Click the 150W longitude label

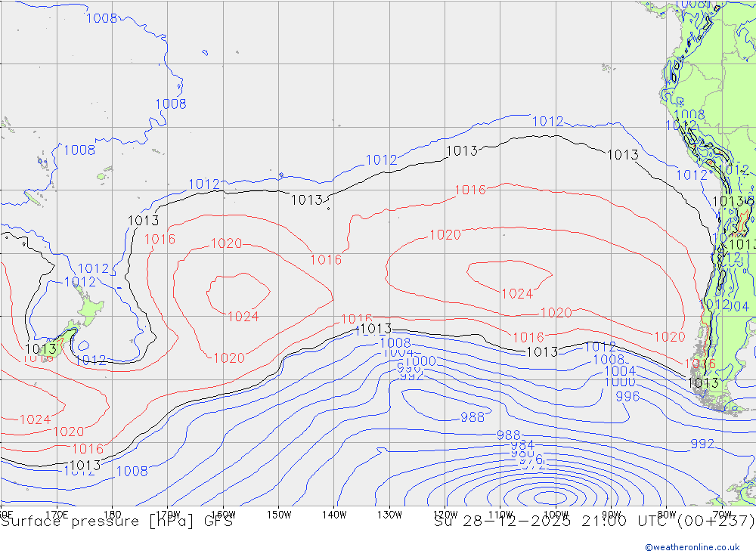coord(279,515)
